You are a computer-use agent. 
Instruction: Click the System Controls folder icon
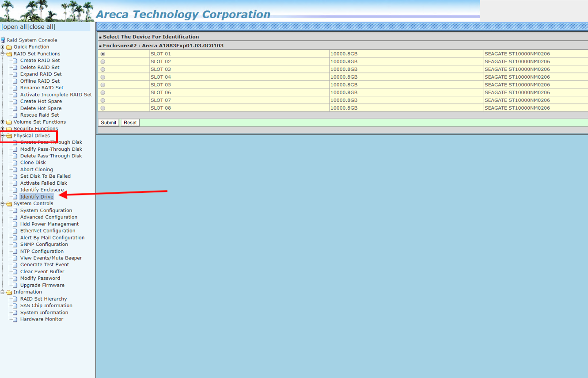[x=9, y=204]
